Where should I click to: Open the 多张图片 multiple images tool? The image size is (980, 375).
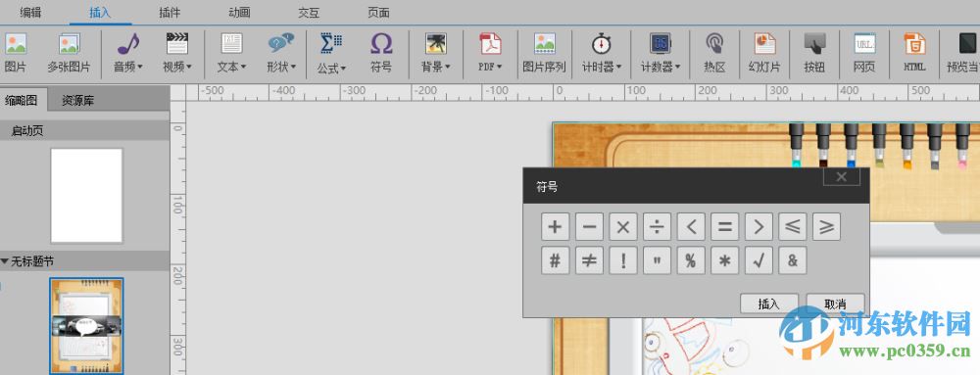pos(69,53)
